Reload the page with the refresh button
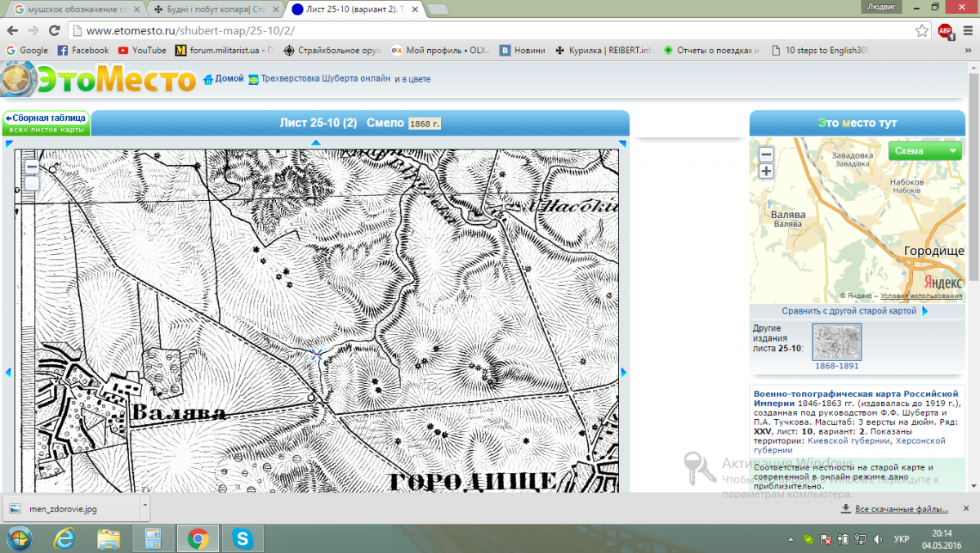The width and height of the screenshot is (980, 553). point(54,31)
